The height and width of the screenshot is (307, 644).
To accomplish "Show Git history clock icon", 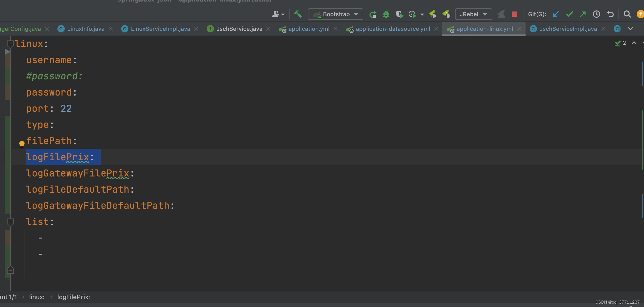I will click(596, 14).
